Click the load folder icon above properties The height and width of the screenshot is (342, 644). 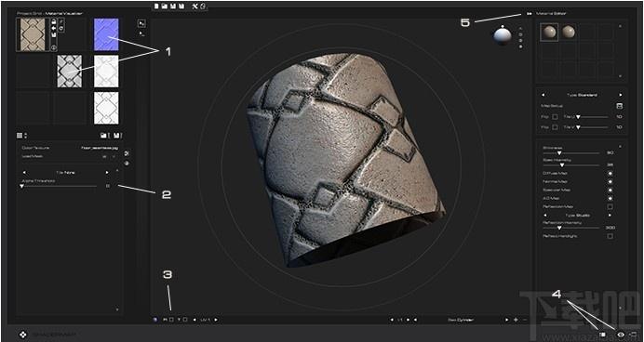coord(103,136)
